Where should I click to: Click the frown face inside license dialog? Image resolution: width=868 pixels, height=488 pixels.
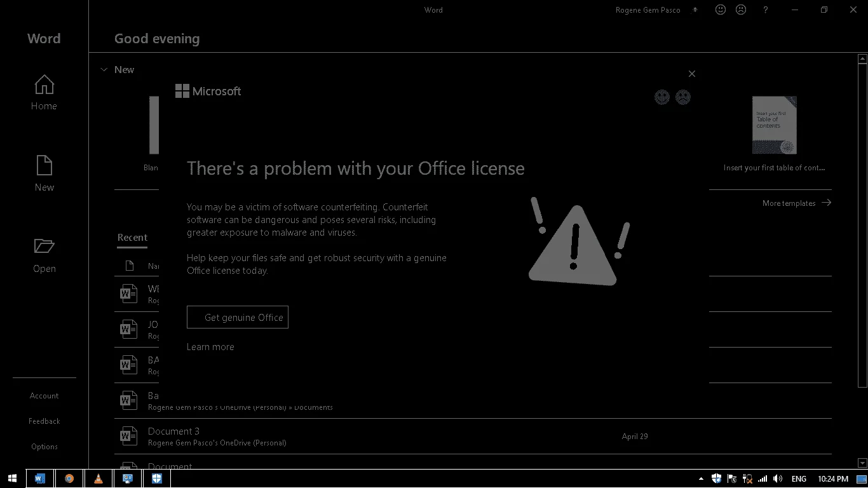click(x=683, y=97)
